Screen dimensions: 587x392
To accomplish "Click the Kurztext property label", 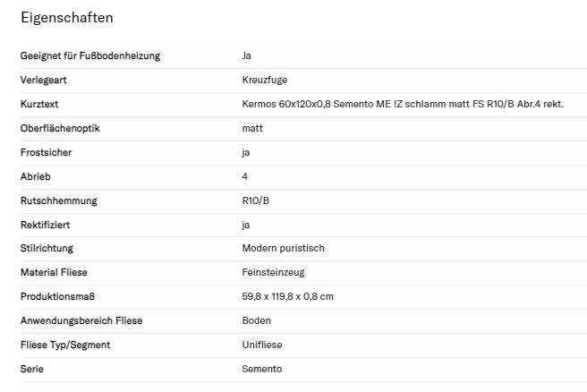I will [x=38, y=105].
